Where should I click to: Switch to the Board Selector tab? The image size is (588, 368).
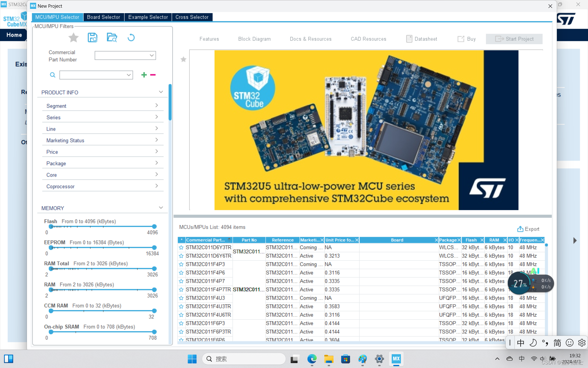point(103,17)
